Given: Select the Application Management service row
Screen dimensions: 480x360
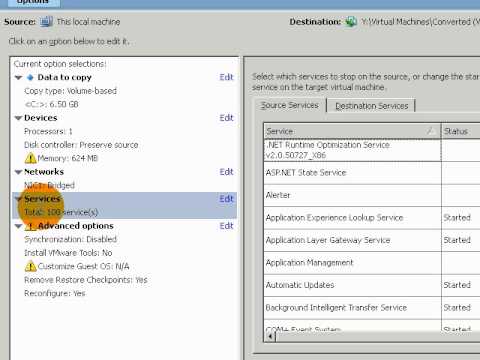Looking at the screenshot, I should [x=372, y=263].
